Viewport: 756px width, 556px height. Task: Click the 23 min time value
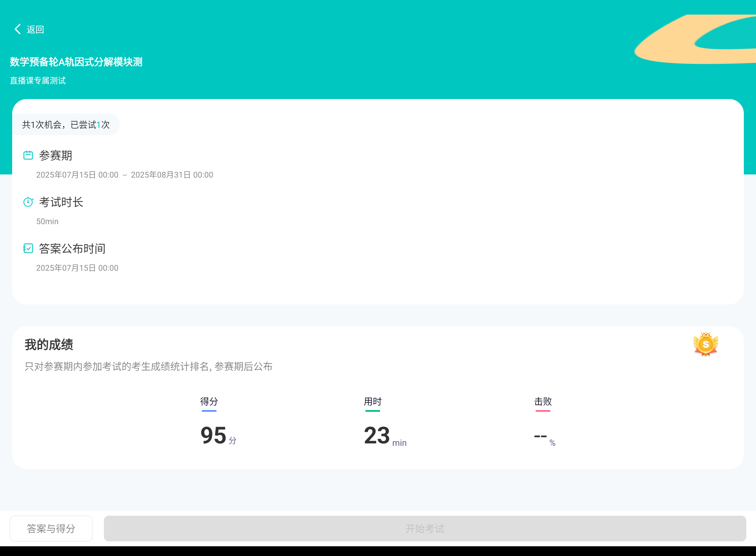385,436
